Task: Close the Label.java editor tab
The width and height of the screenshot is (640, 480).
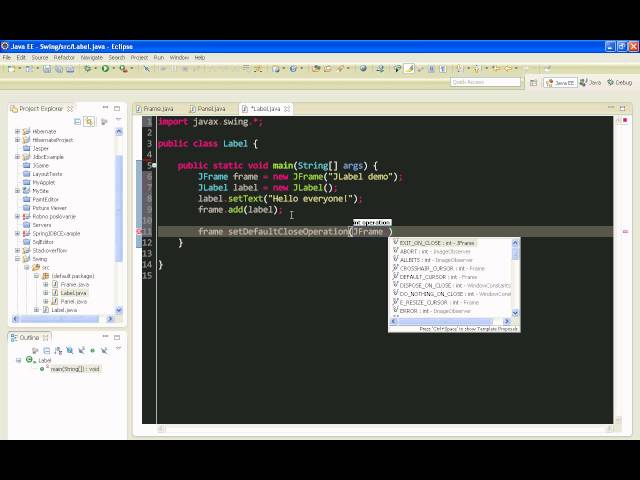Action: (x=287, y=109)
